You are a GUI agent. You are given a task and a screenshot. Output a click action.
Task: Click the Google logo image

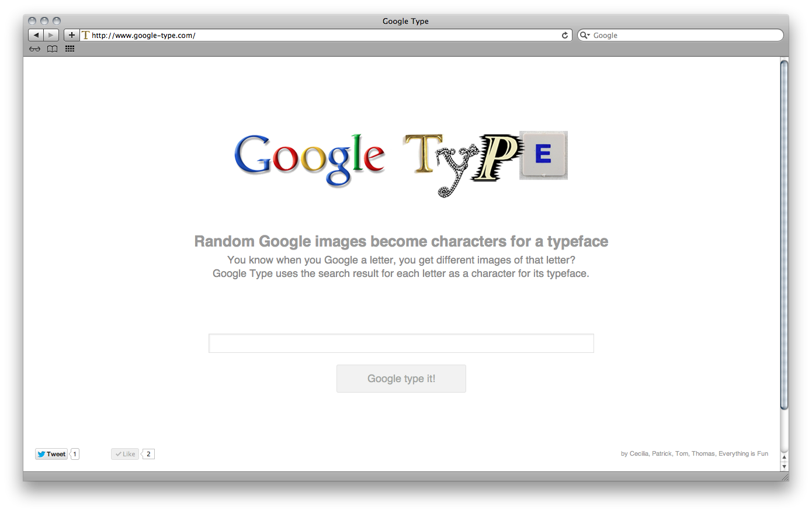pos(310,160)
